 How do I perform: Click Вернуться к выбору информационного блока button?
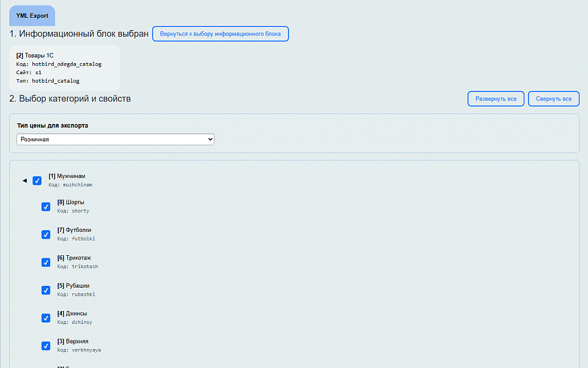220,34
